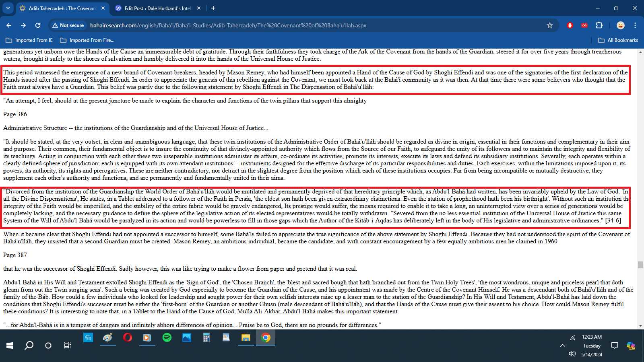Reload the current page
644x362 pixels.
38,25
